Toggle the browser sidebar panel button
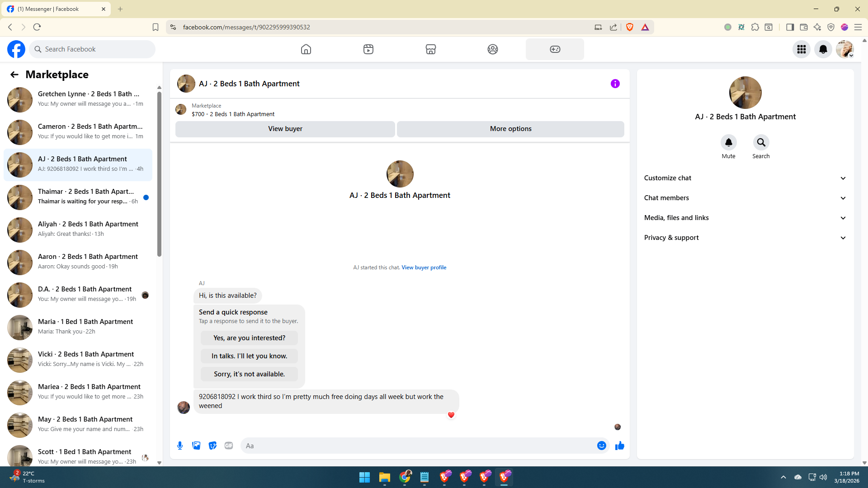This screenshot has width=868, height=488. coord(790,27)
